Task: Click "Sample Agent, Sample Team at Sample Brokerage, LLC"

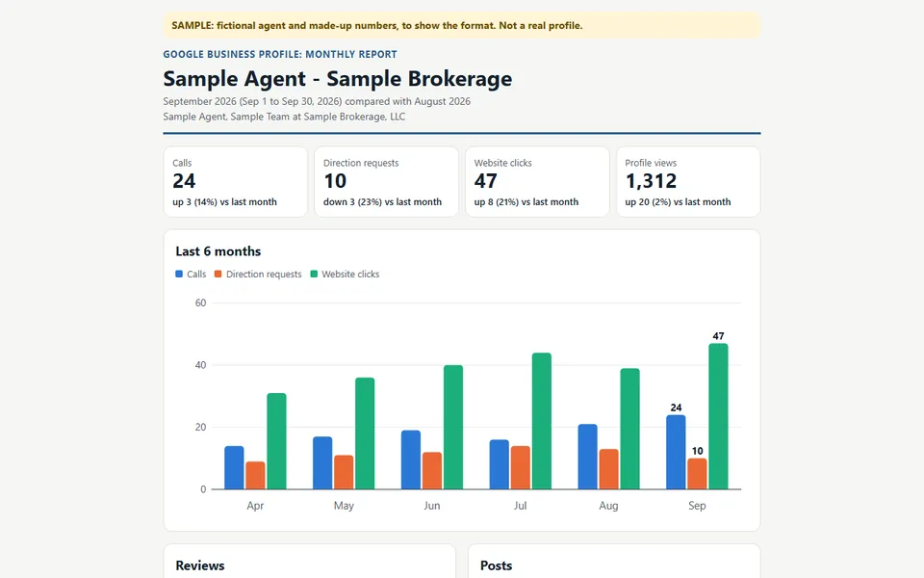Action: click(x=284, y=117)
